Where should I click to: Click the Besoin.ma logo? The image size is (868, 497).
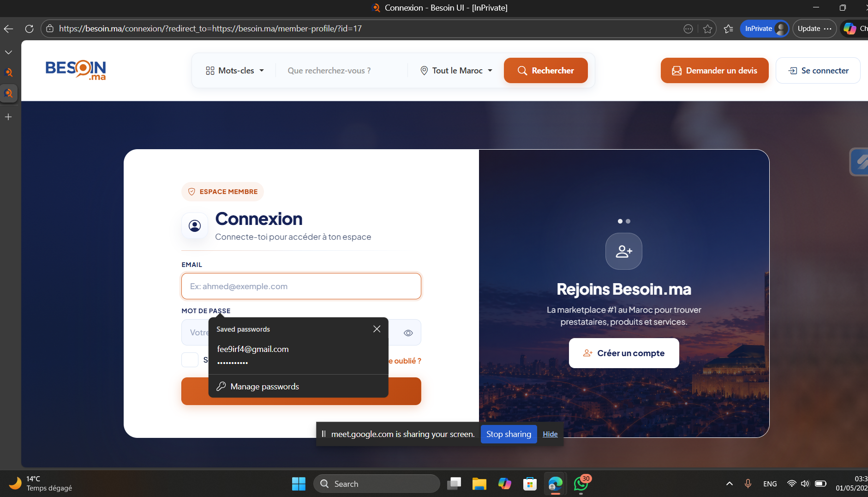pos(76,70)
